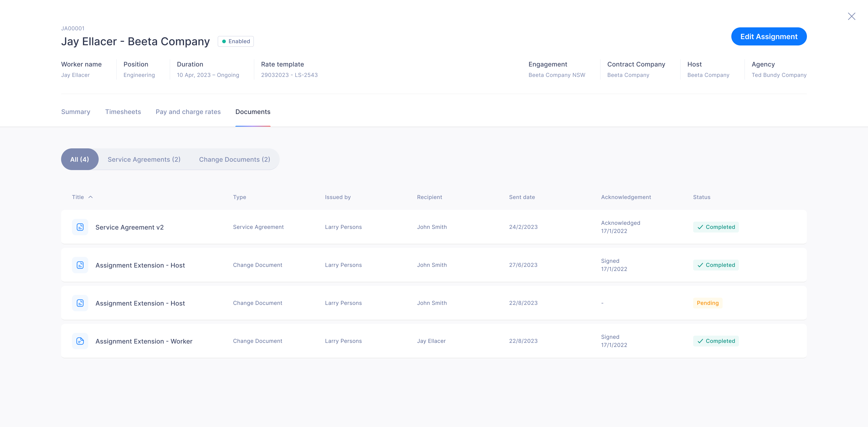Close the assignment panel with the X icon
The image size is (868, 427).
851,16
